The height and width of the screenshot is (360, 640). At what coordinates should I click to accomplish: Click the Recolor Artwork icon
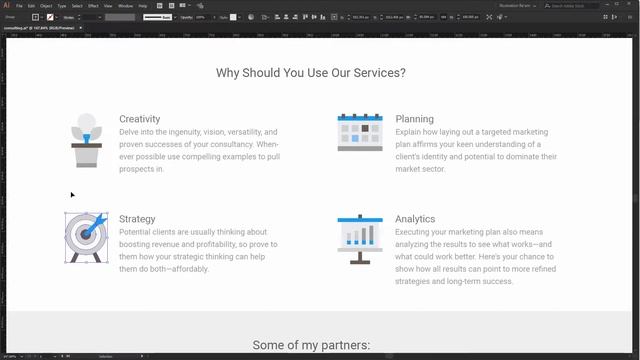tap(251, 17)
